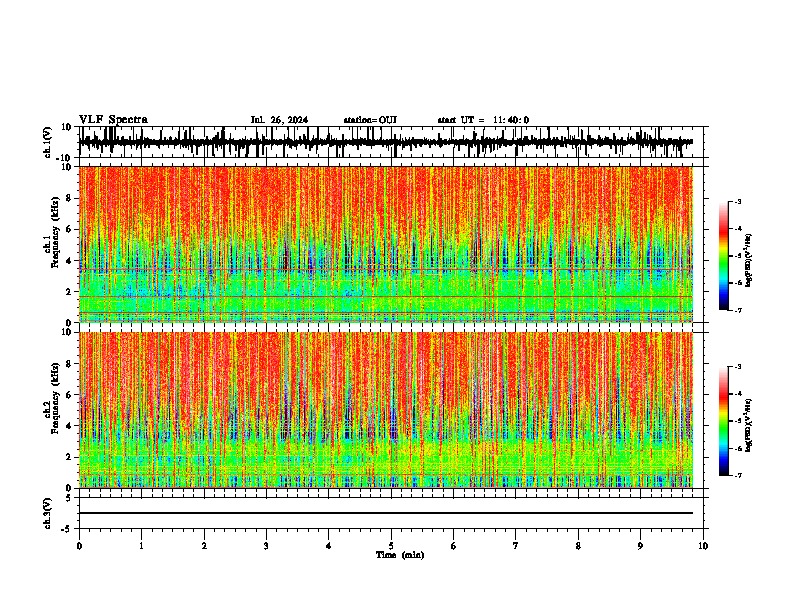This screenshot has height=612, width=792.
Task: Click the "-7" bottom label of ch.2 colorbar
Action: 738,475
